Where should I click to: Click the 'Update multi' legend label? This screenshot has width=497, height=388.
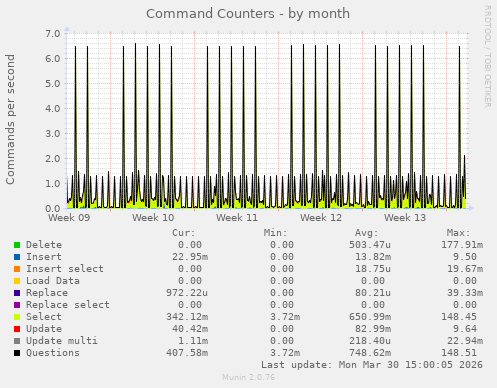pos(62,341)
